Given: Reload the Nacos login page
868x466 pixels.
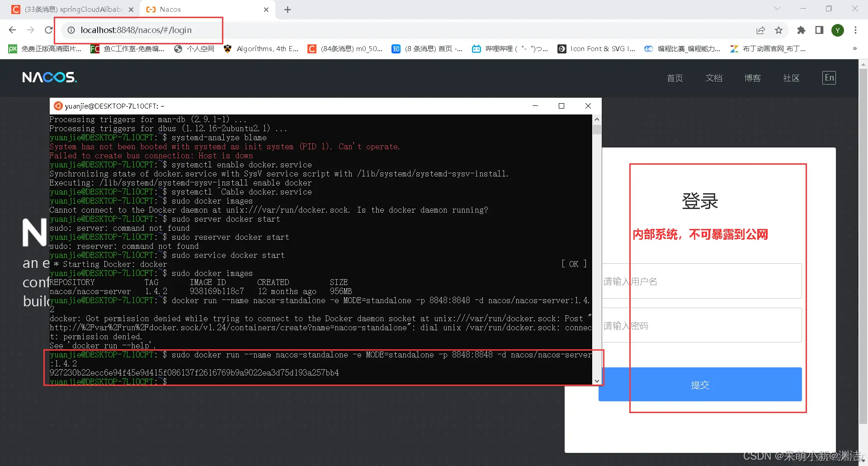Looking at the screenshot, I should (48, 30).
